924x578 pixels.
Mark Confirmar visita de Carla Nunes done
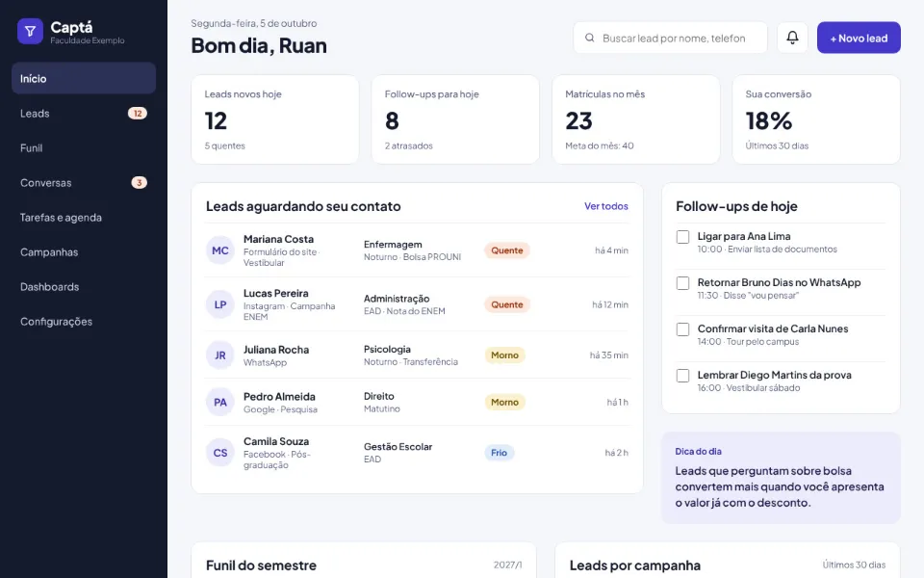[x=682, y=329]
